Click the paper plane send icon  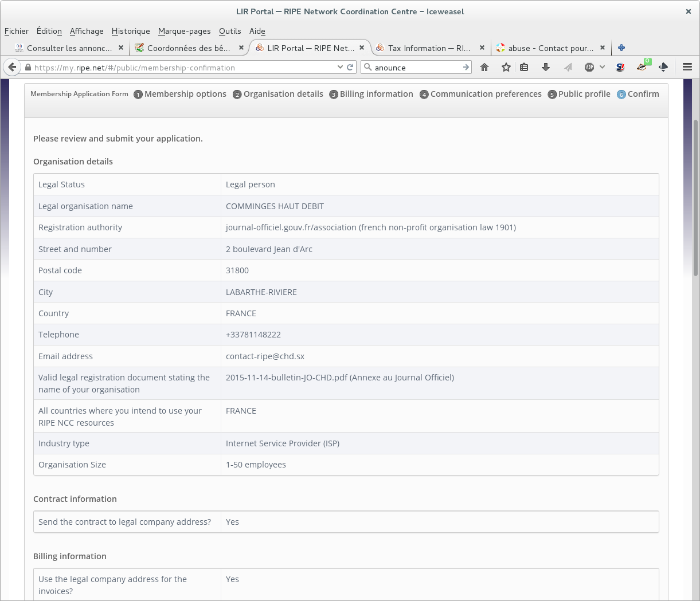[x=568, y=68]
